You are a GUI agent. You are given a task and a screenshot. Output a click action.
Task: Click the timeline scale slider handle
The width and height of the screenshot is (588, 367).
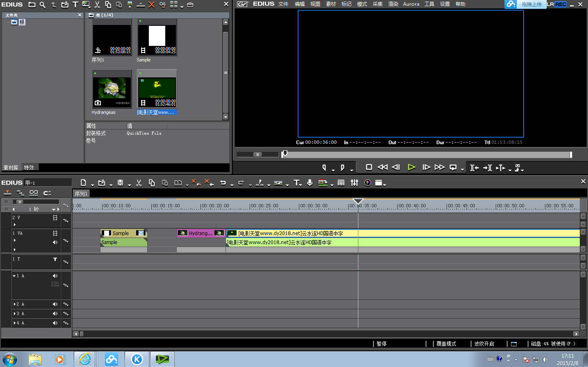click(x=19, y=202)
